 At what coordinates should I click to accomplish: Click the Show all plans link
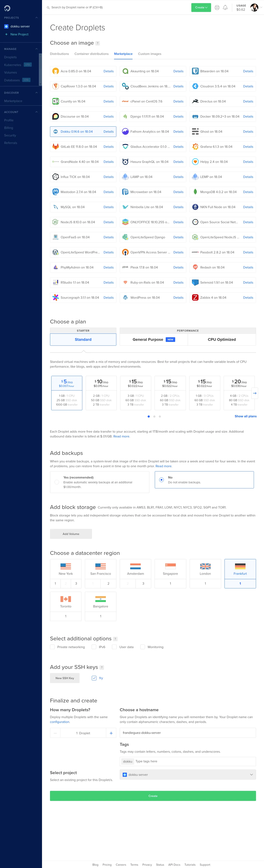[246, 416]
